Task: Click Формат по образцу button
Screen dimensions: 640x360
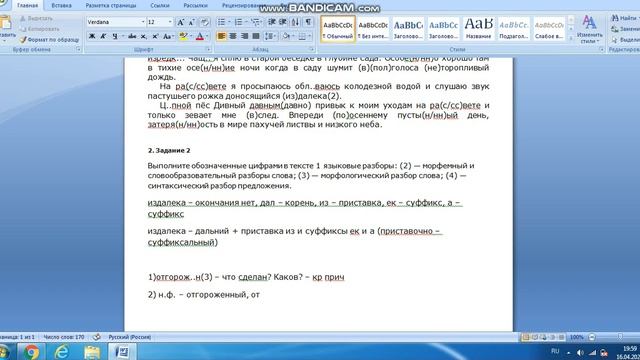Action: 49,40
